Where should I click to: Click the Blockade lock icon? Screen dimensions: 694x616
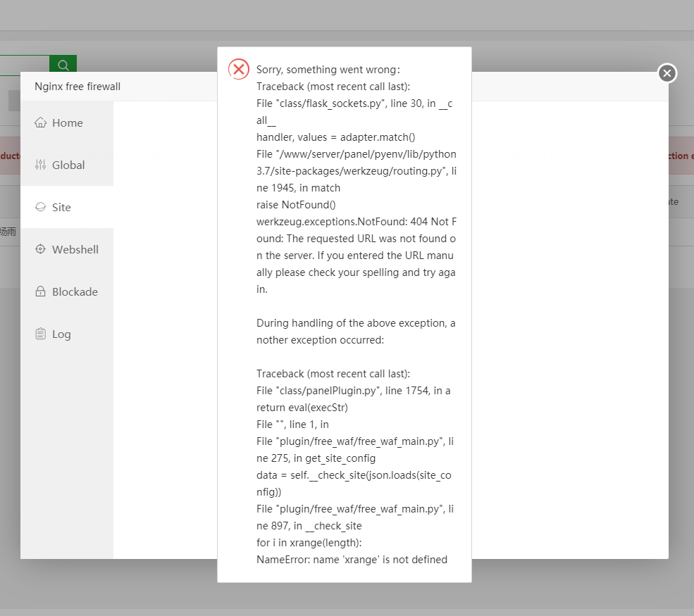coord(40,291)
